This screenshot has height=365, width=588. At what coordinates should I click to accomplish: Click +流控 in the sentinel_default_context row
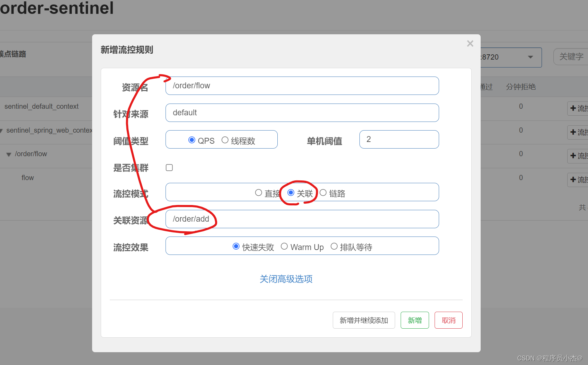pos(578,108)
